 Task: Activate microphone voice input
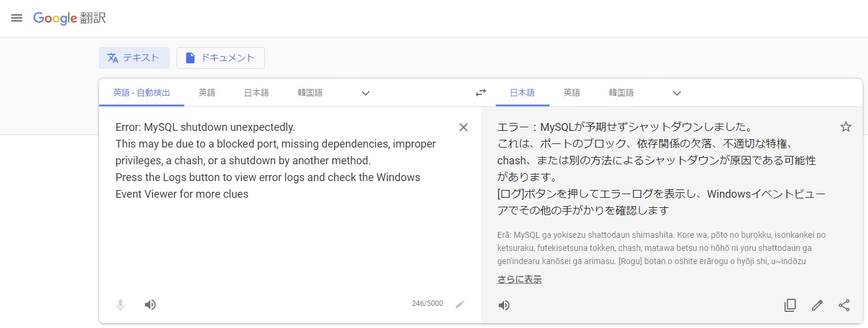pyautogui.click(x=121, y=305)
